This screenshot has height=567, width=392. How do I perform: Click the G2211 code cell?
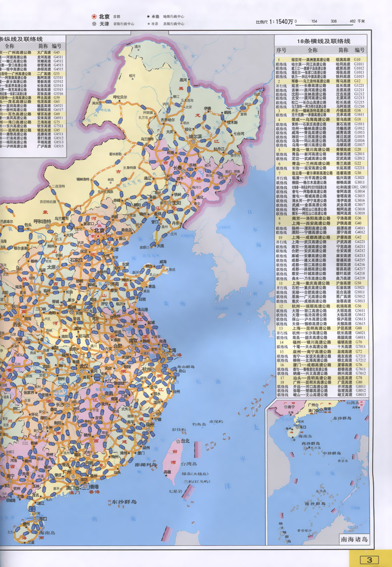pos(359,168)
